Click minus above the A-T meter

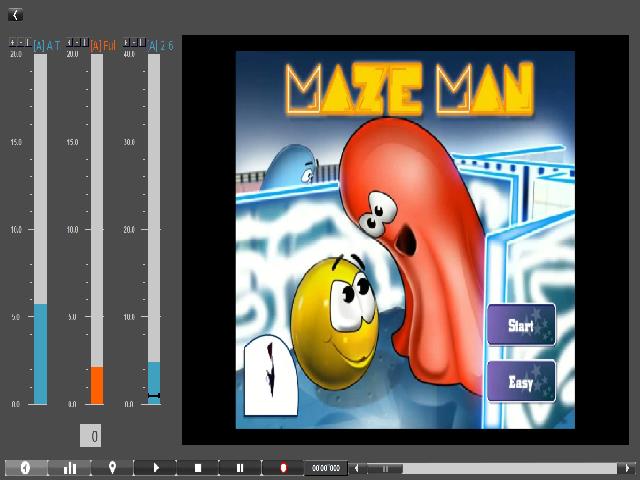click(x=20, y=42)
